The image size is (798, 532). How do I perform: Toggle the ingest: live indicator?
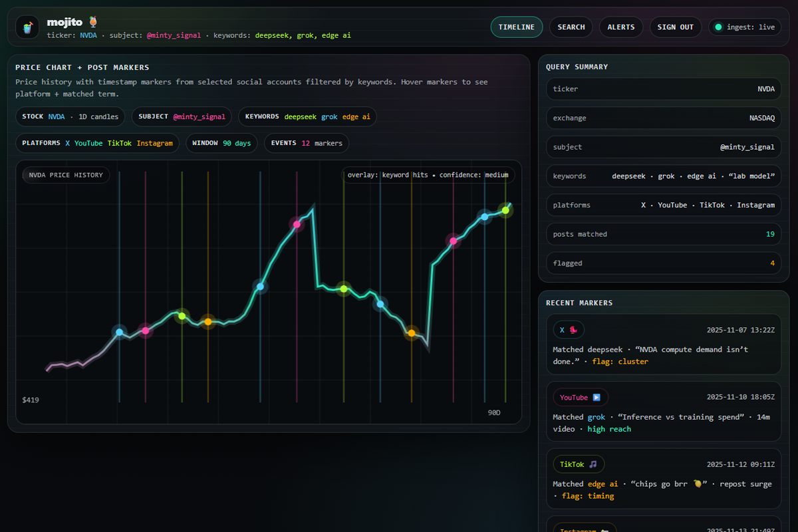(x=744, y=27)
